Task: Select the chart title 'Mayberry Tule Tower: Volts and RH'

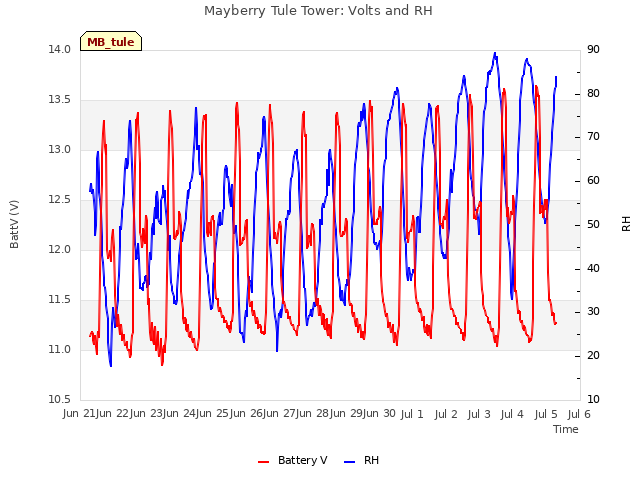Action: point(318,11)
